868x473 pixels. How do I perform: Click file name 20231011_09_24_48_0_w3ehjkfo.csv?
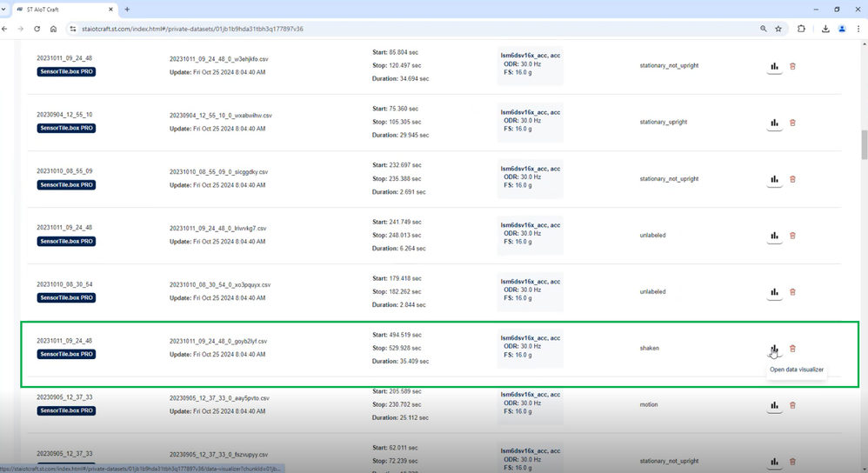pyautogui.click(x=218, y=59)
